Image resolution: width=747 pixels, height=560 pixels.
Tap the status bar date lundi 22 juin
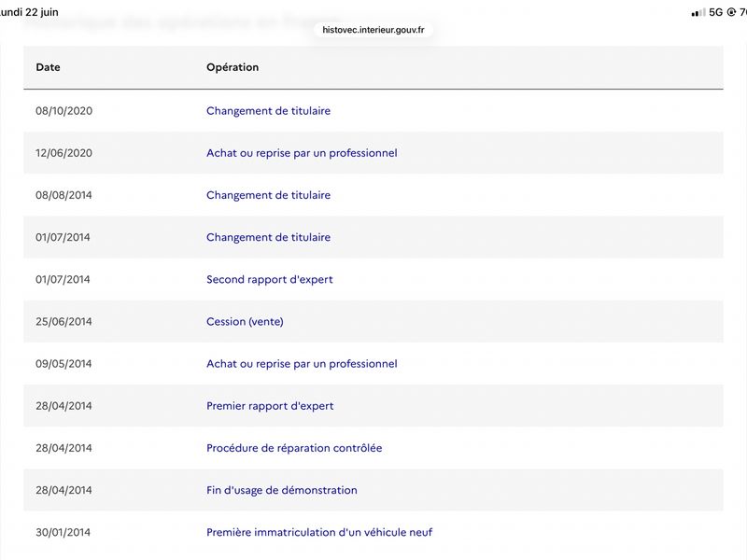(29, 12)
